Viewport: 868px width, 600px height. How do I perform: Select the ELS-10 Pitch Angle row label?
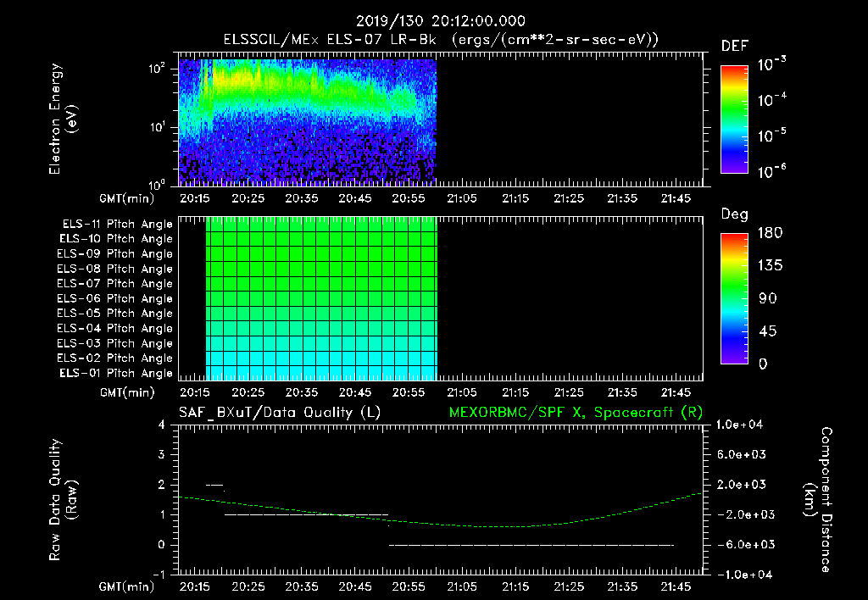click(116, 239)
